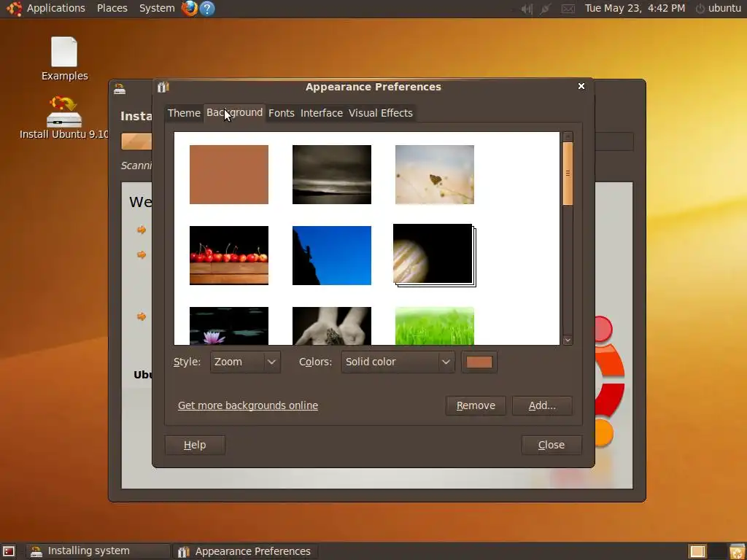
Task: Choose the hands holding seeds wallpaper
Action: click(332, 326)
